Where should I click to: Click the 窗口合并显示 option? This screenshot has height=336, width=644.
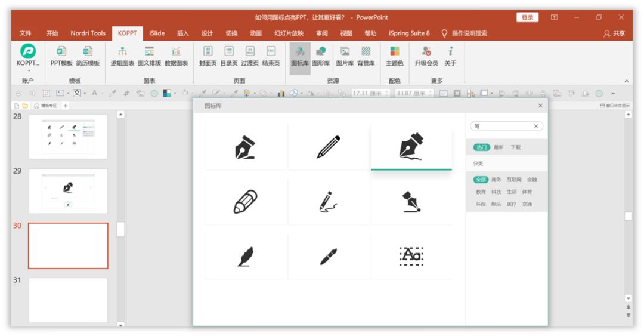614,106
